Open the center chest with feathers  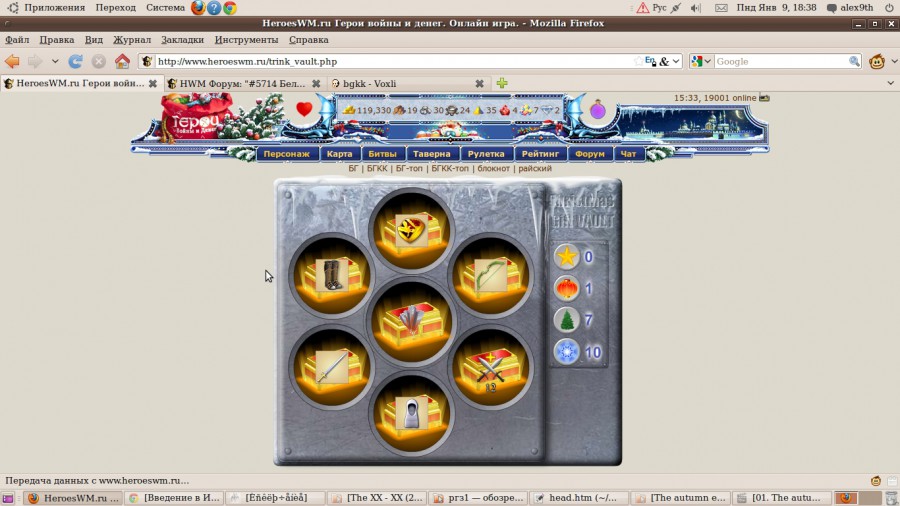click(x=411, y=322)
